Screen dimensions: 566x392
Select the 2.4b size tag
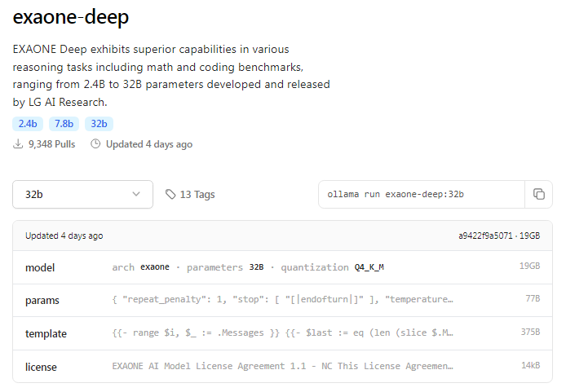coord(28,124)
